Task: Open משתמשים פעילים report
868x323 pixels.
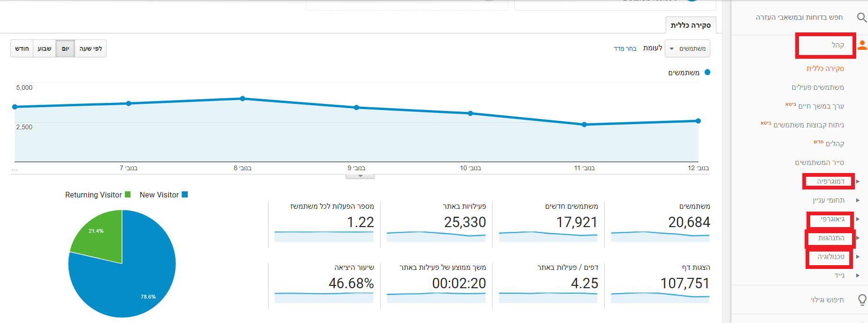Action: (818, 87)
